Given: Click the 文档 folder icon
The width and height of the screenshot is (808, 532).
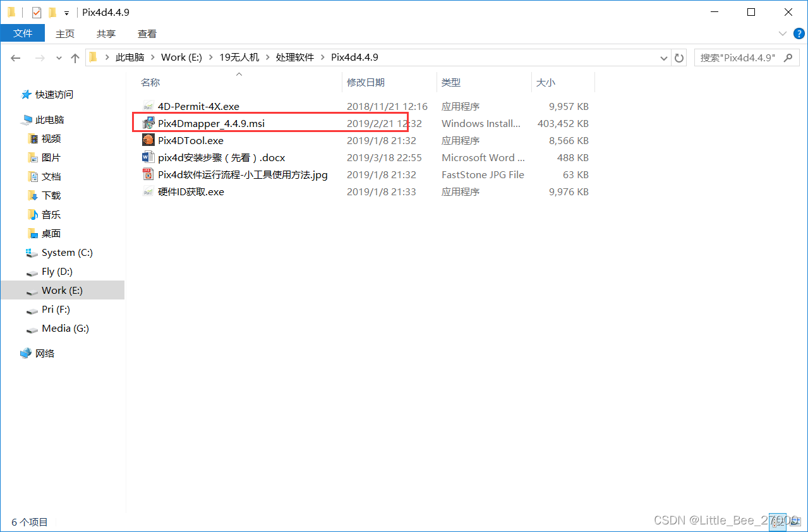Looking at the screenshot, I should [x=33, y=176].
